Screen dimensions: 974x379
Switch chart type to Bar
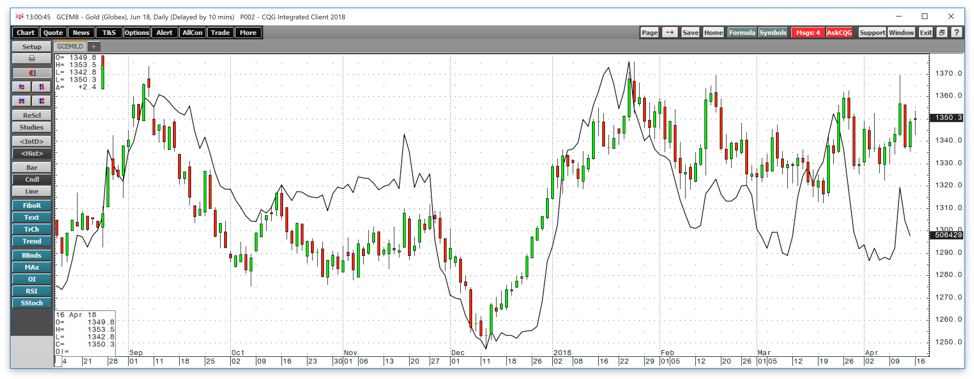32,168
